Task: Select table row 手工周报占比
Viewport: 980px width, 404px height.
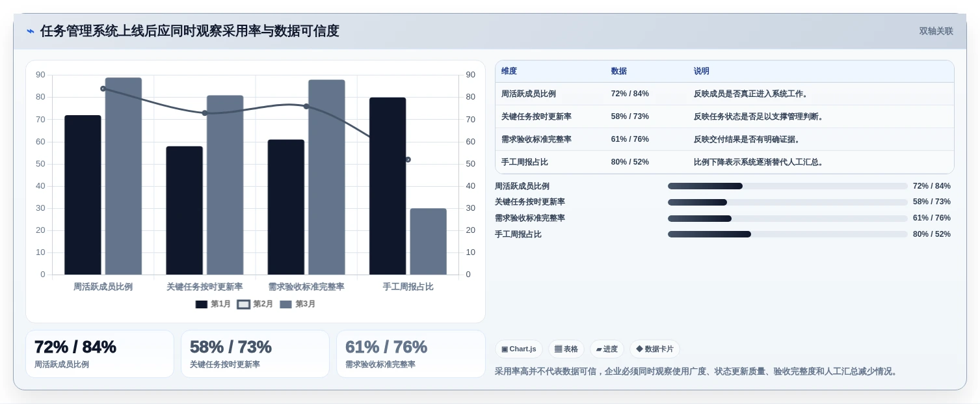Action: [x=724, y=162]
